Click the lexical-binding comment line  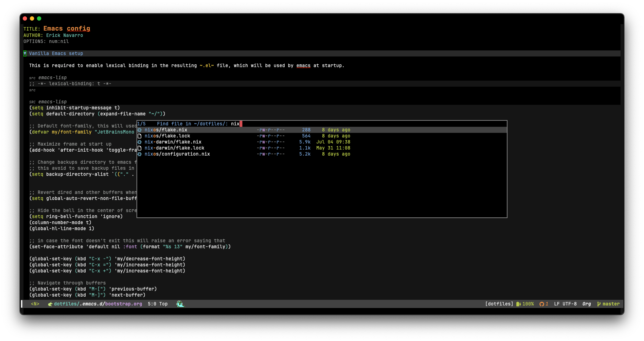click(x=70, y=84)
